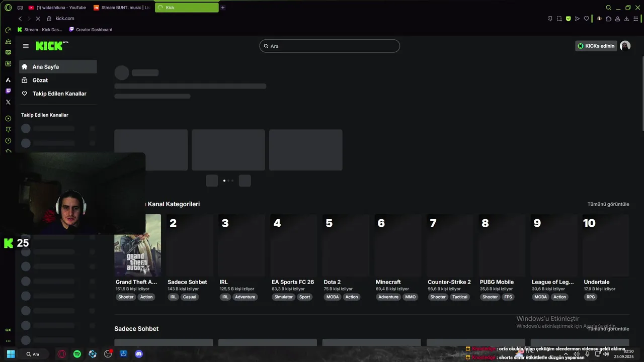Image resolution: width=644 pixels, height=362 pixels.
Task: Open the League of Legends category
Action: [552, 282]
